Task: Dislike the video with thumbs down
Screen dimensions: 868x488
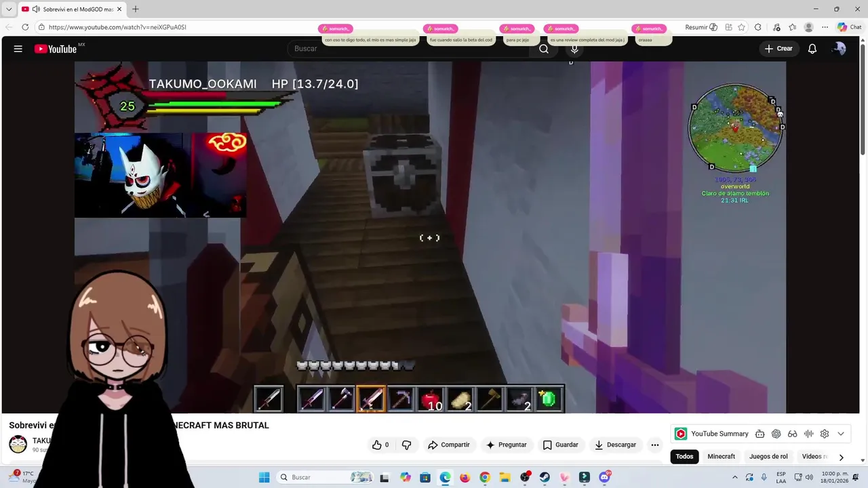Action: click(x=406, y=445)
